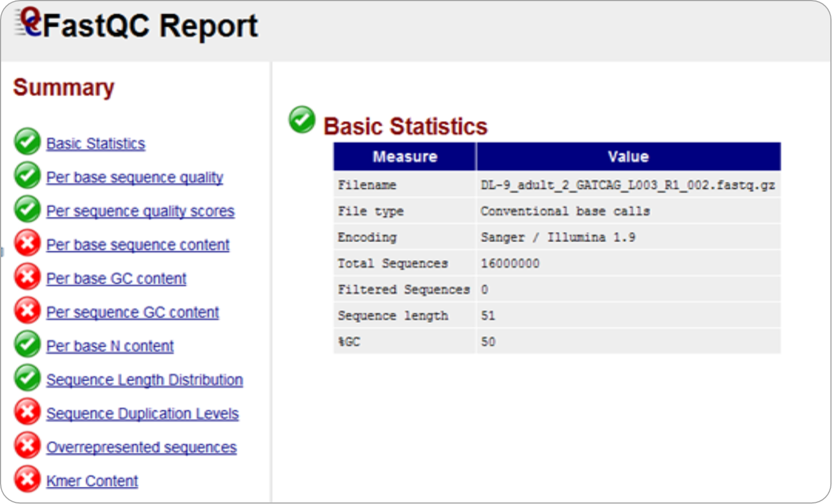Go to Per sequence quality scores
This screenshot has width=832, height=504.
(x=141, y=211)
